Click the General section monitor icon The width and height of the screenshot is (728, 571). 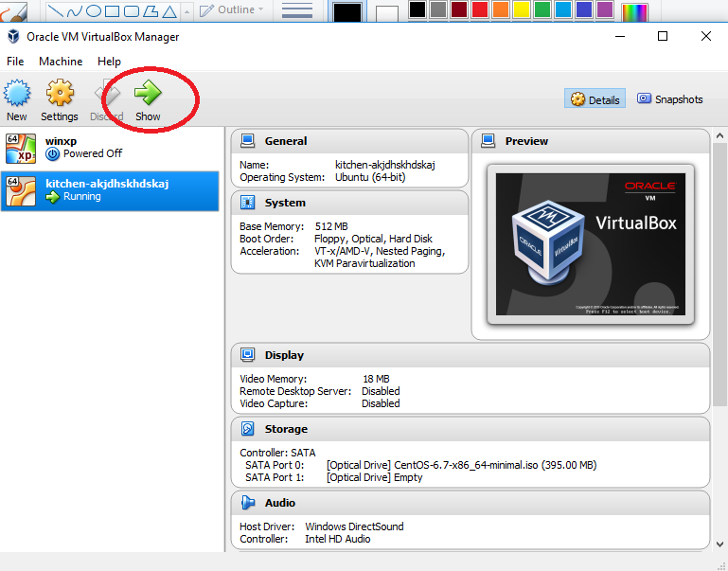(247, 141)
